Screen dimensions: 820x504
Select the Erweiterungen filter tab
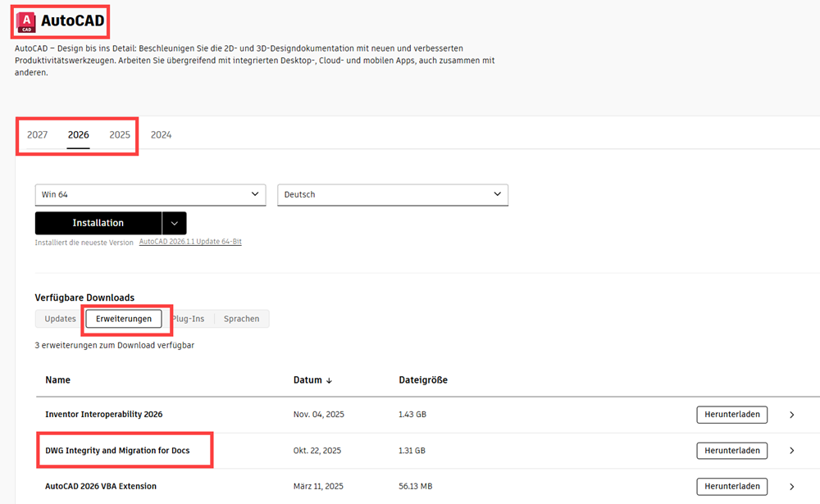(124, 319)
